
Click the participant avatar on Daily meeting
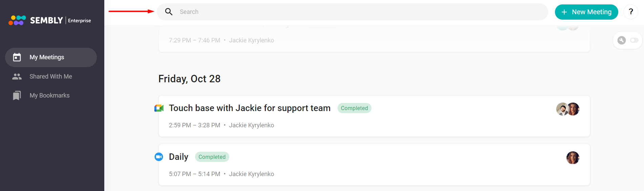point(573,158)
